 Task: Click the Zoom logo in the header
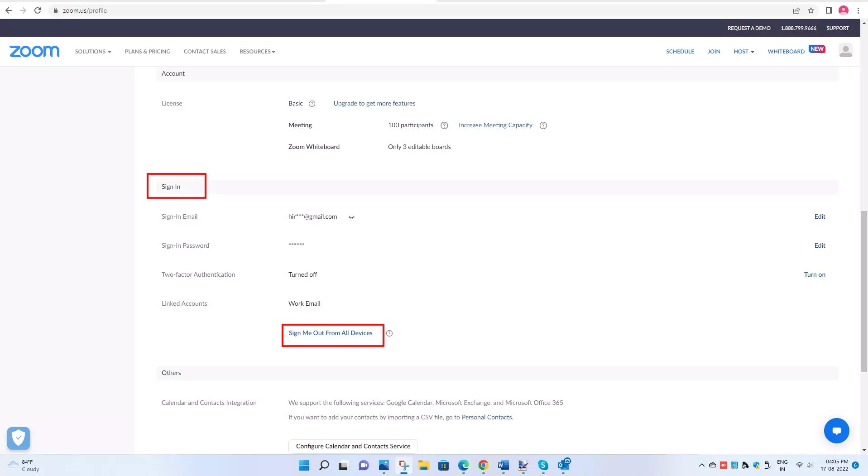click(34, 51)
